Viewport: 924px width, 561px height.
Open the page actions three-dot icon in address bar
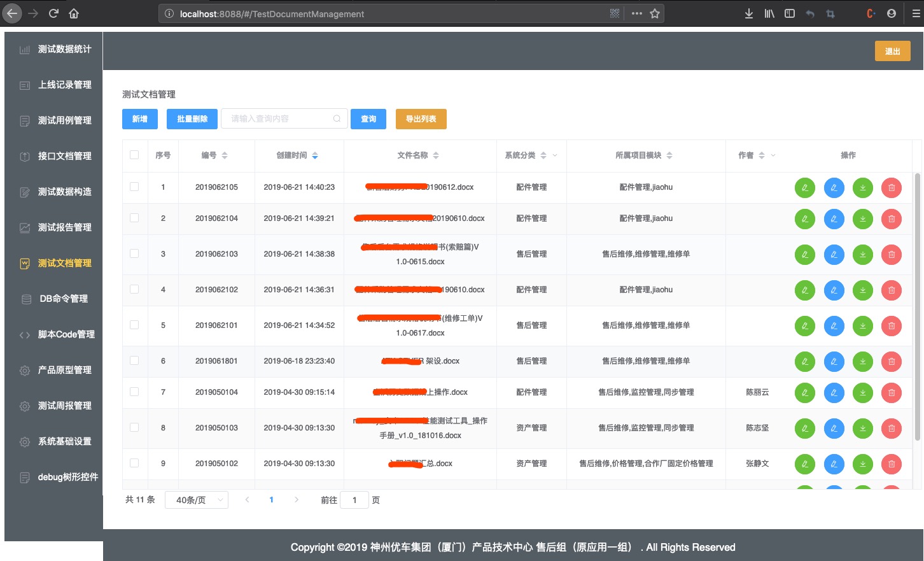[636, 13]
